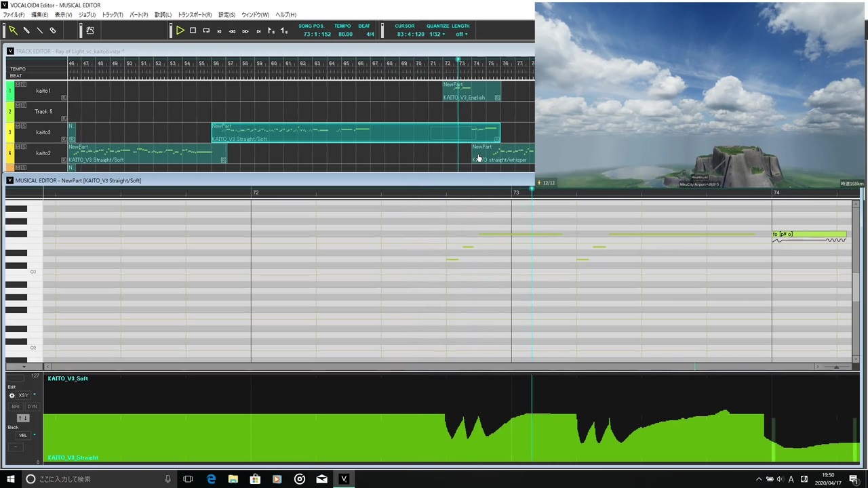Open the ウィンドウ(W) menu
Viewport: 868px width, 488px height.
pos(255,15)
